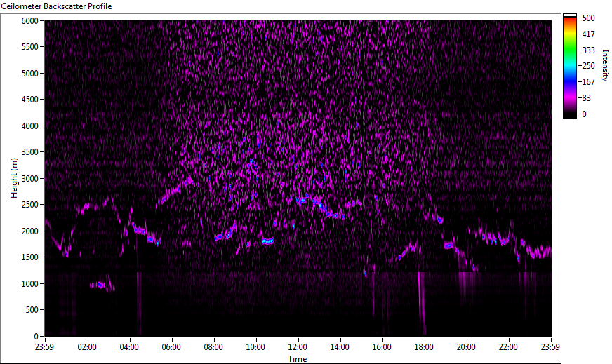Click the 12:00 time axis label
The width and height of the screenshot is (612, 364).
click(298, 347)
